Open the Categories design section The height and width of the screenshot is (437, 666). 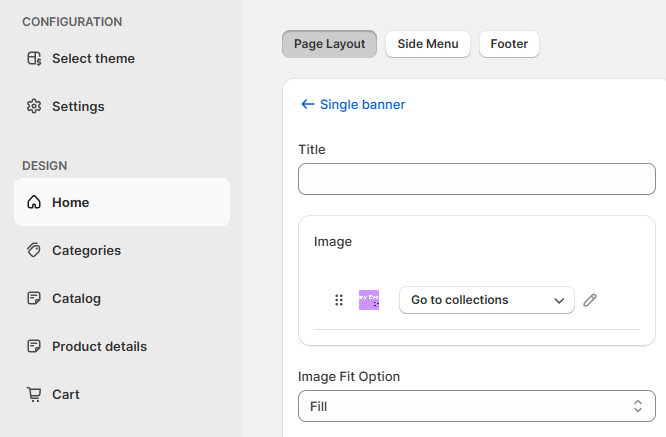(x=122, y=250)
